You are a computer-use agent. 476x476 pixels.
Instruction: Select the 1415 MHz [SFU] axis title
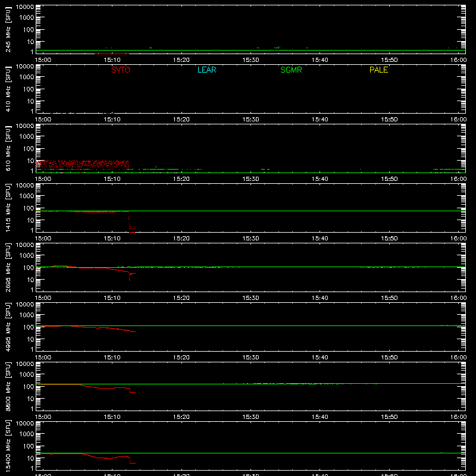tap(8, 208)
